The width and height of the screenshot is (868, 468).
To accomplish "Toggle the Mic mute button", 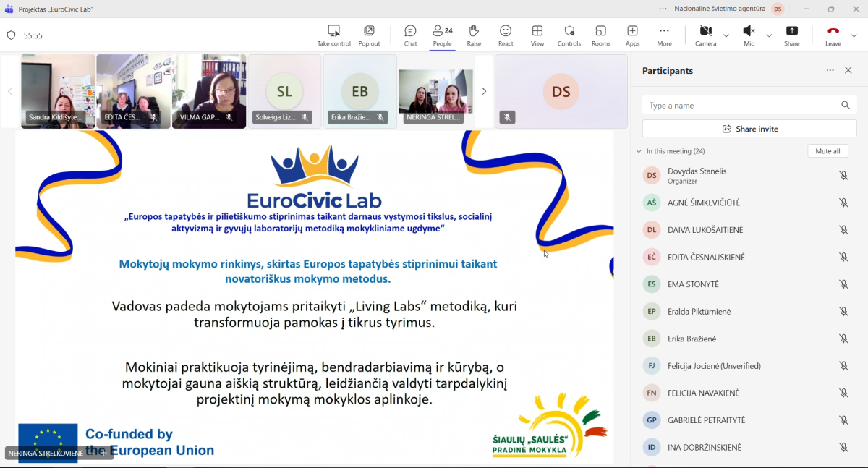I will [x=749, y=35].
